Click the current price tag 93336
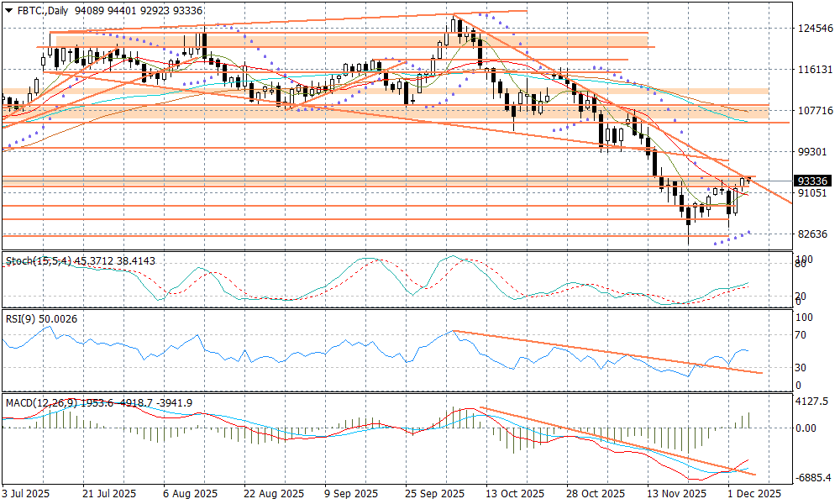This screenshot has width=840, height=504. coord(813,181)
